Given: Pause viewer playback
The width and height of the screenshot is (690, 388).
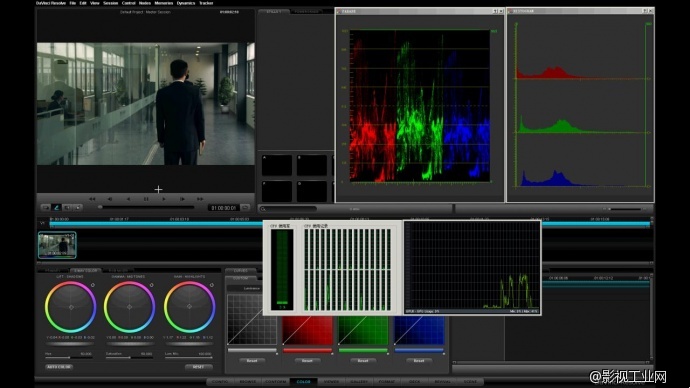Looking at the screenshot, I should (146, 199).
